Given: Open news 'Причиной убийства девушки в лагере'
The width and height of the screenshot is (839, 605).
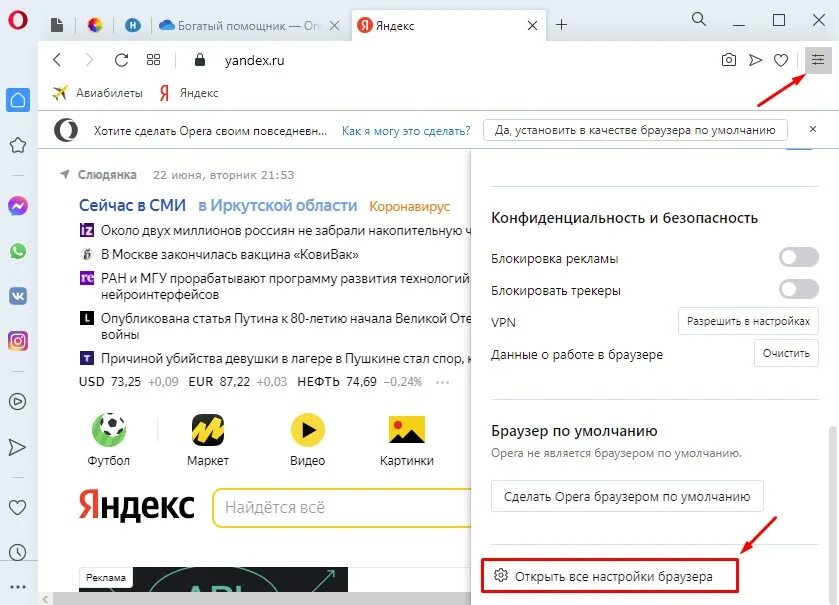Looking at the screenshot, I should (x=285, y=358).
